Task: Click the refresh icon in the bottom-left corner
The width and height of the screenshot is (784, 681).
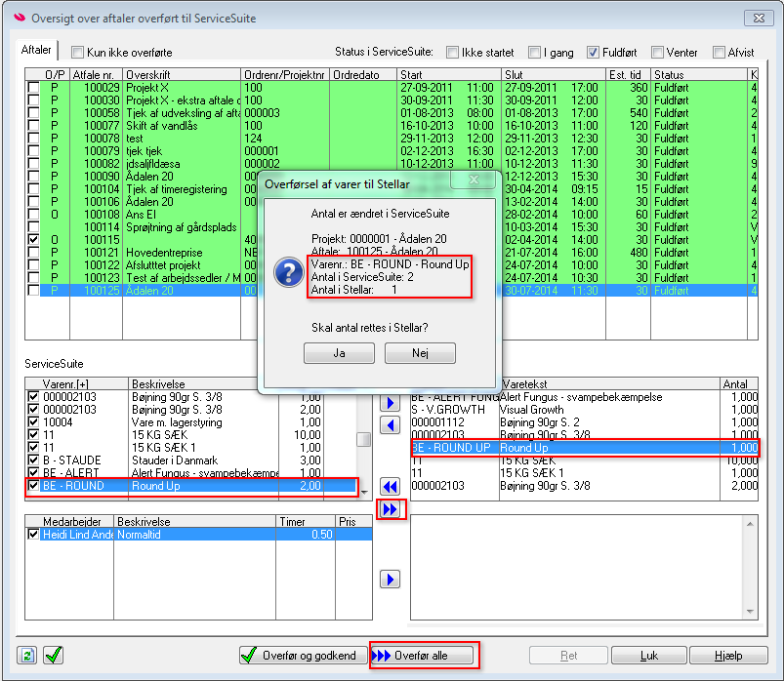Action: pyautogui.click(x=27, y=655)
